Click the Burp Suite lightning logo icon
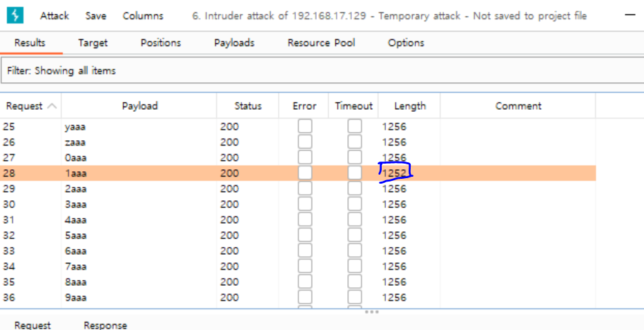The height and width of the screenshot is (330, 644). tap(15, 16)
